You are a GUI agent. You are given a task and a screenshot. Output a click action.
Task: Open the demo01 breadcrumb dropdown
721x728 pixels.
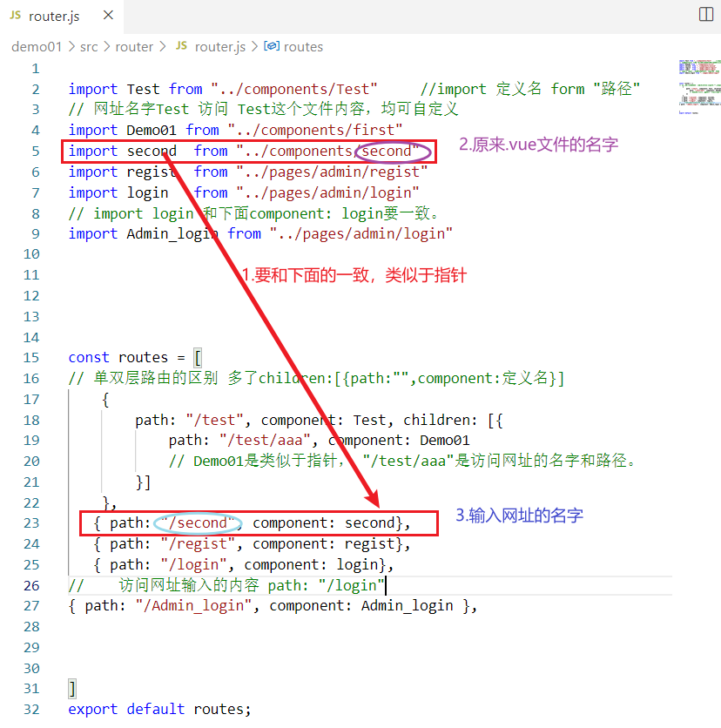[x=37, y=46]
